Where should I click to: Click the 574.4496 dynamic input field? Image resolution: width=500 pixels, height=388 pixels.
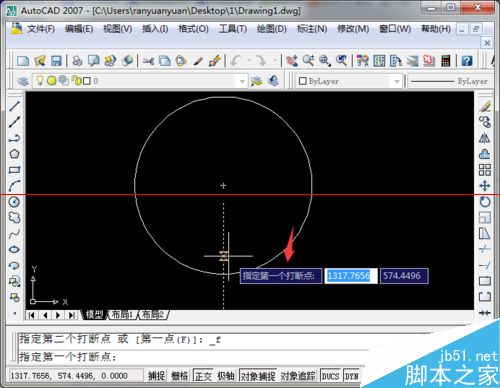pyautogui.click(x=404, y=276)
